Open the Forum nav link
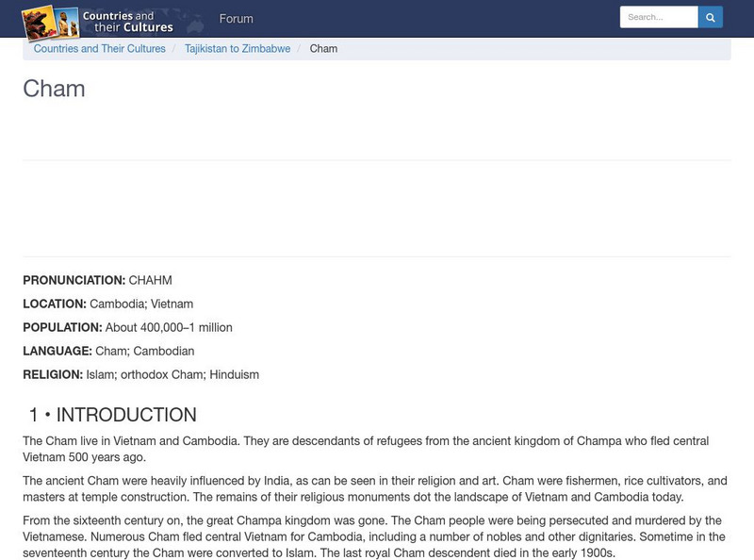Screen dimensions: 754x560 [237, 19]
